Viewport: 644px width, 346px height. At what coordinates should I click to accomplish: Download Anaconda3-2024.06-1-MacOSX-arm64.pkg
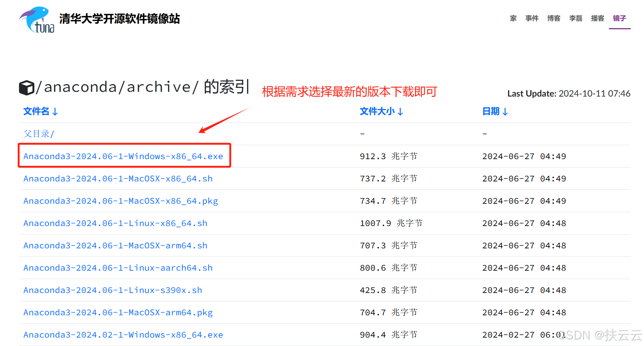[x=118, y=313]
